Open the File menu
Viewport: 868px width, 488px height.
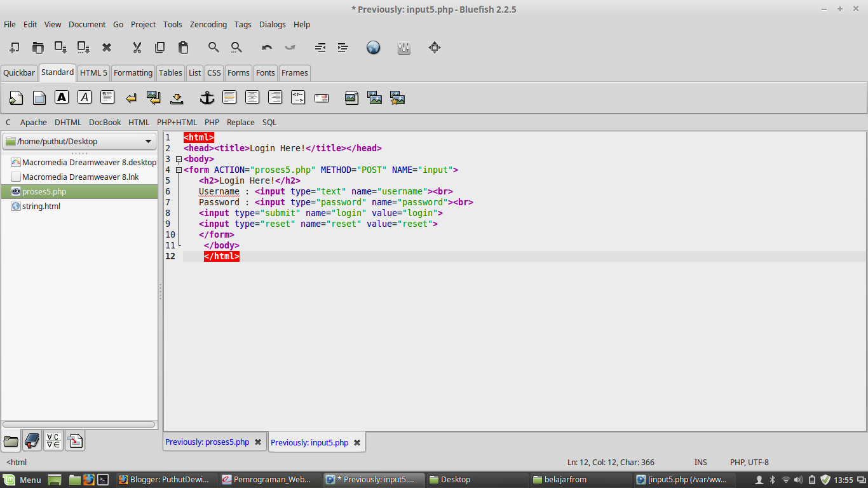coord(10,24)
